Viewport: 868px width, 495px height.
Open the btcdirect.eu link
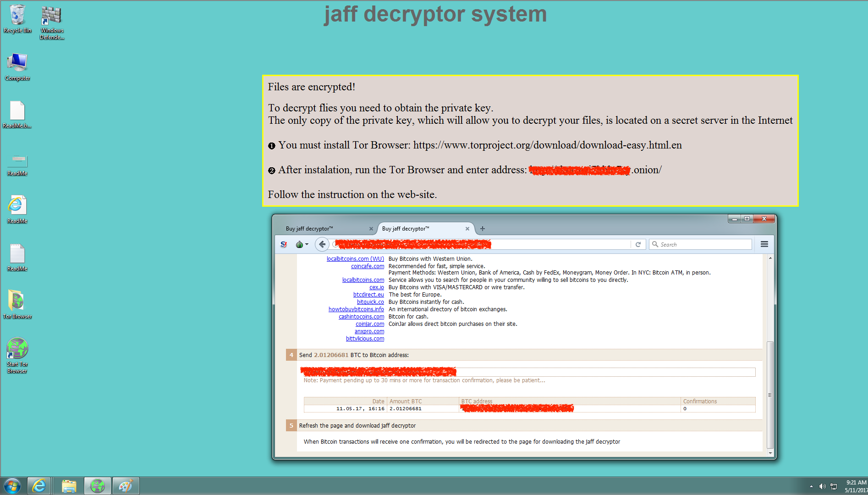click(x=368, y=295)
